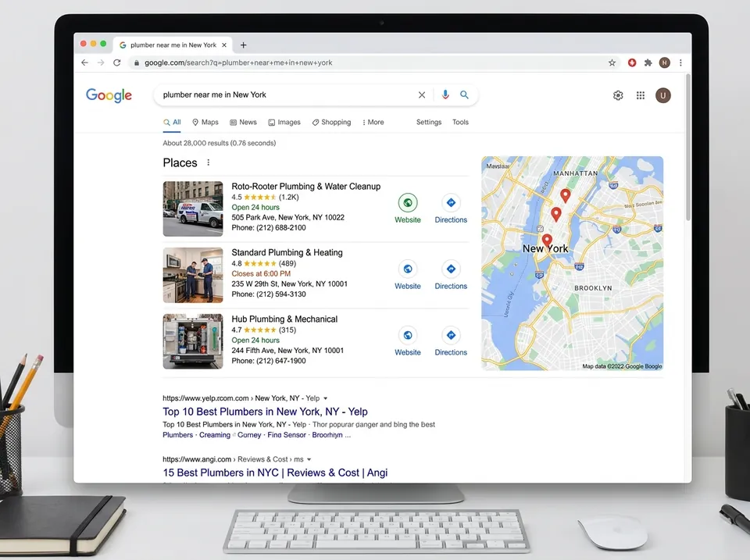Open the red ad-blocker extension icon
Viewport: 750px width, 560px height.
632,62
